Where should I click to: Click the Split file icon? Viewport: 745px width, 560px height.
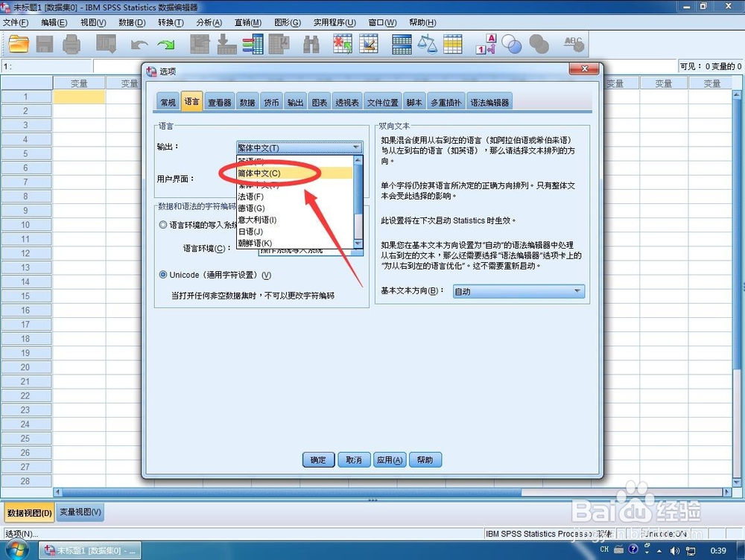402,44
